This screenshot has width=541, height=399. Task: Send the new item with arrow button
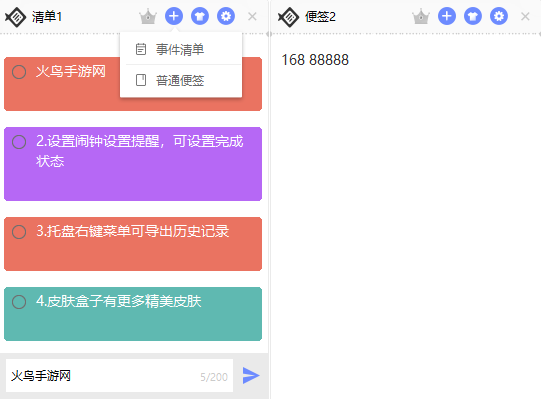click(x=251, y=376)
